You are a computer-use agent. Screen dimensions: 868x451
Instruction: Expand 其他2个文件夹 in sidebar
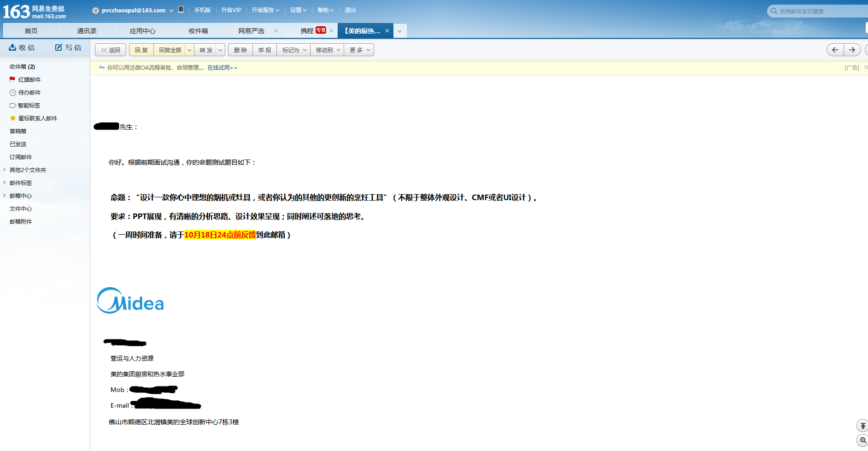tap(5, 170)
